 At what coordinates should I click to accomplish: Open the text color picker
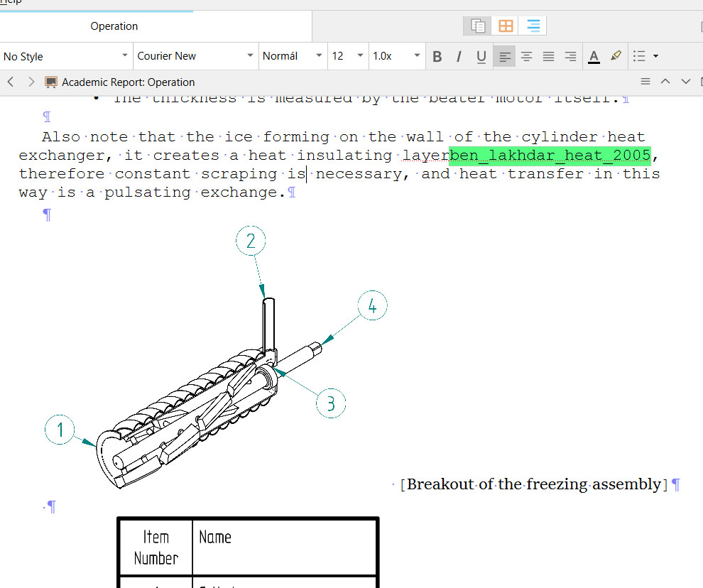[594, 57]
